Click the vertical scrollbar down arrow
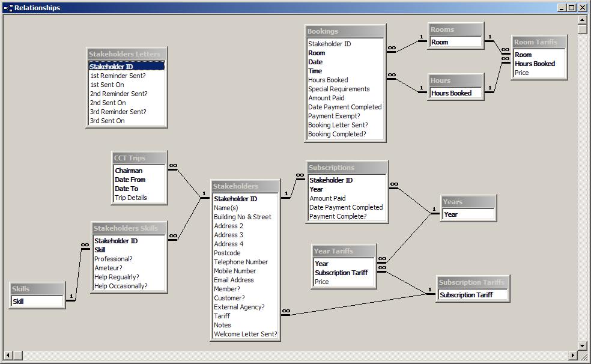The height and width of the screenshot is (364, 591). point(583,345)
